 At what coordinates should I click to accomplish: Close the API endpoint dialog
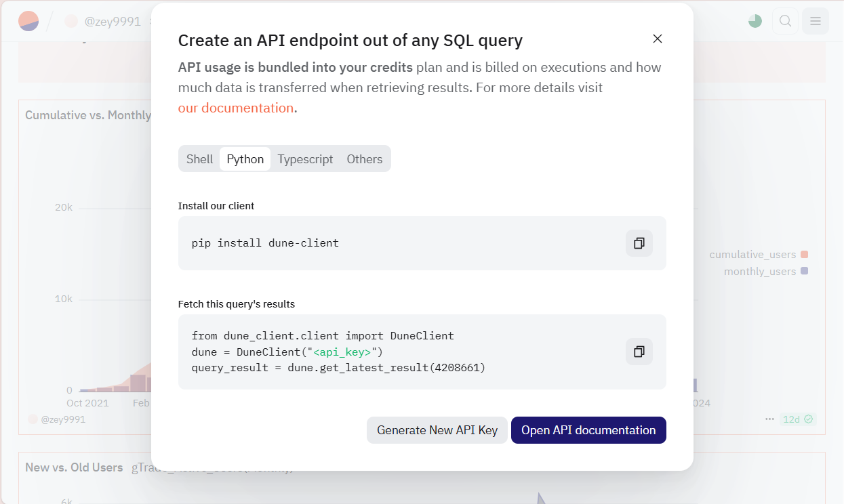click(657, 39)
